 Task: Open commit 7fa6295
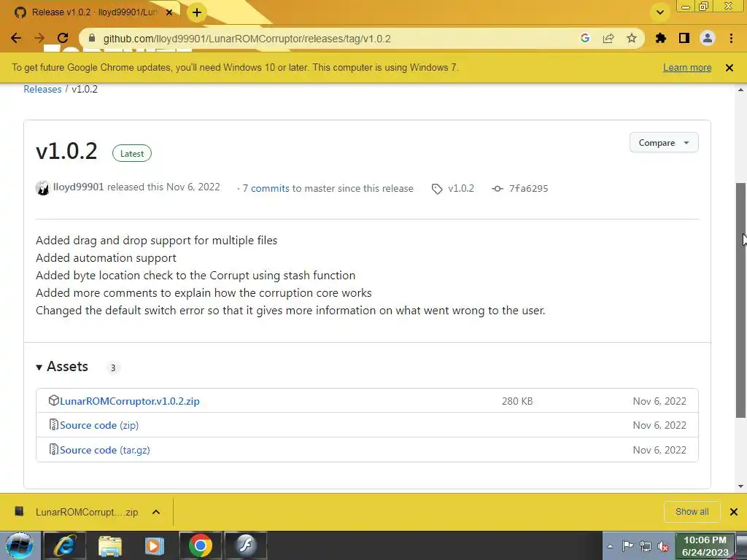528,189
